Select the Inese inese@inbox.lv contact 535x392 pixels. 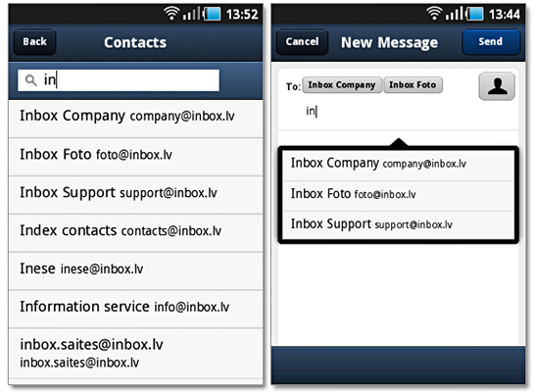pyautogui.click(x=136, y=271)
